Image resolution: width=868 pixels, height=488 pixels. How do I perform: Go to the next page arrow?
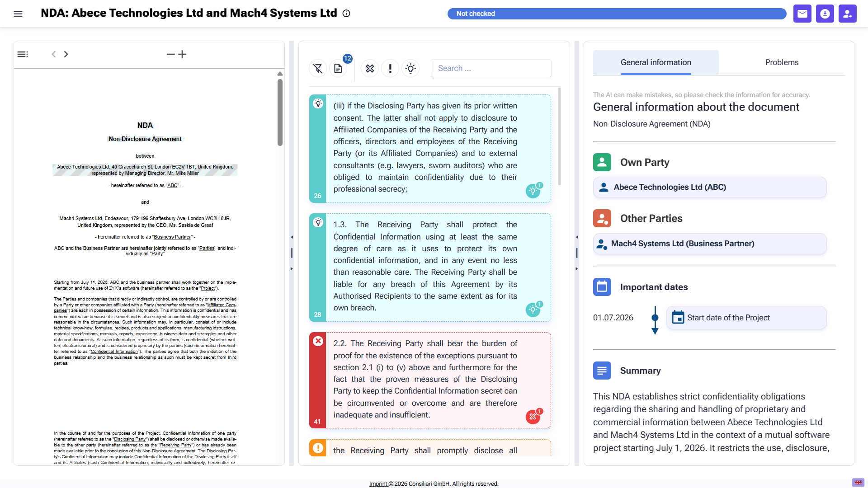point(66,54)
